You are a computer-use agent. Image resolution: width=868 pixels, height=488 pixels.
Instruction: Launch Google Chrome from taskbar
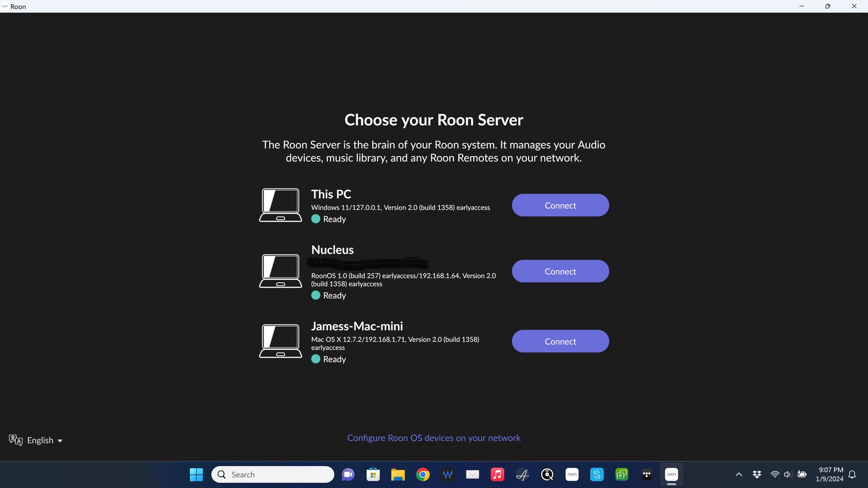[423, 474]
